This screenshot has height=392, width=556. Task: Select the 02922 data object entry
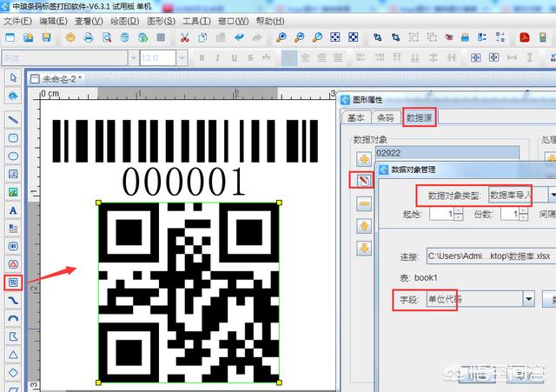click(447, 153)
